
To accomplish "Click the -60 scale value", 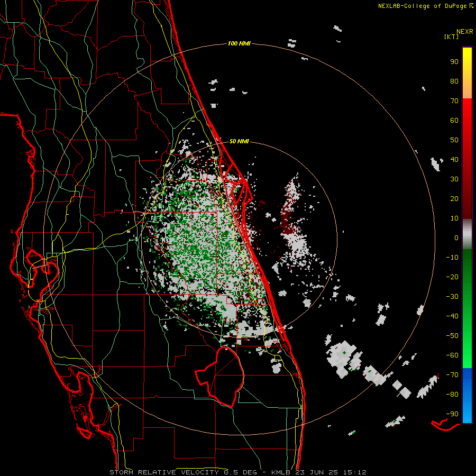I will click(x=452, y=355).
